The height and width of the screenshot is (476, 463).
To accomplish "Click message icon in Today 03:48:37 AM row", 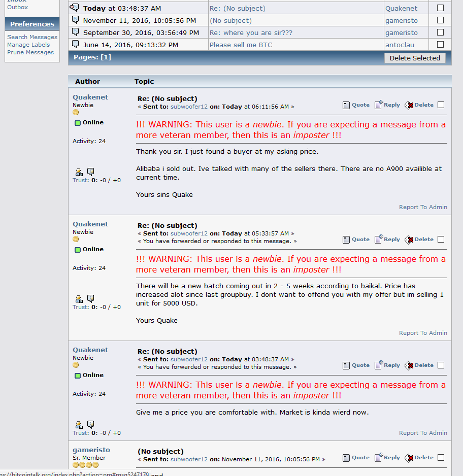I will [75, 7].
